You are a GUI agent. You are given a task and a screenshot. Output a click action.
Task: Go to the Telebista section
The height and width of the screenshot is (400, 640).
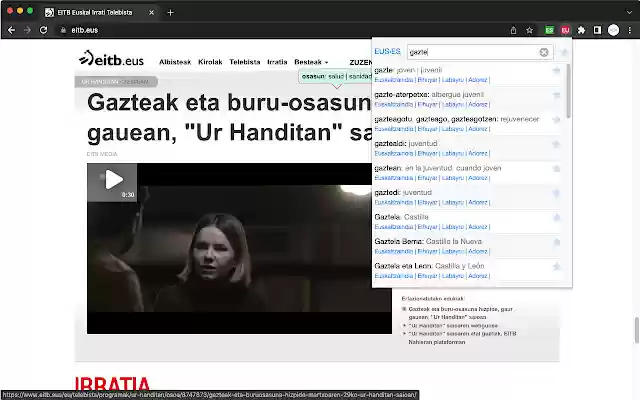pyautogui.click(x=245, y=62)
